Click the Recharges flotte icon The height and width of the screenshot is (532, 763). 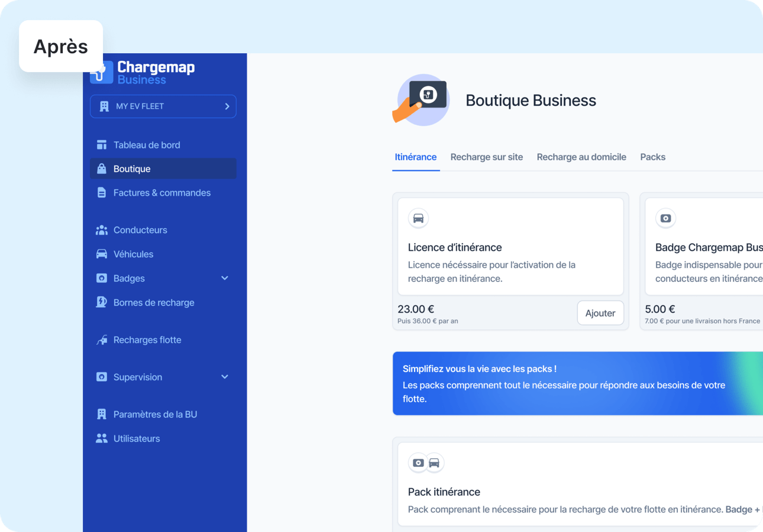coord(102,340)
